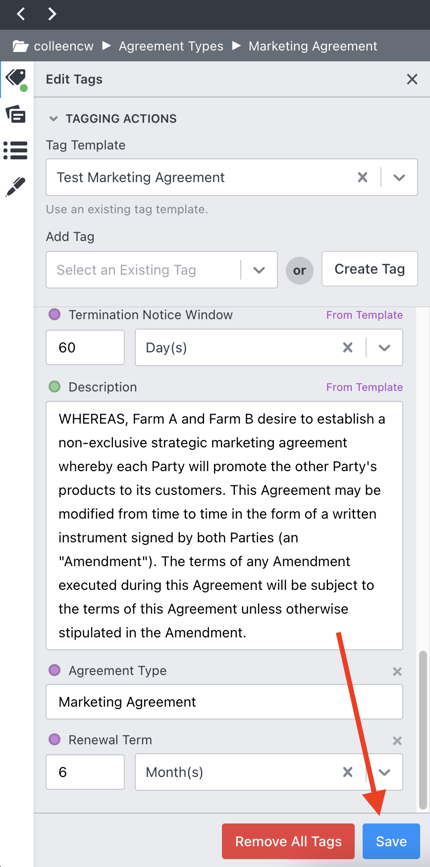The image size is (430, 867).
Task: Collapse the Tagging Actions section
Action: tap(53, 118)
